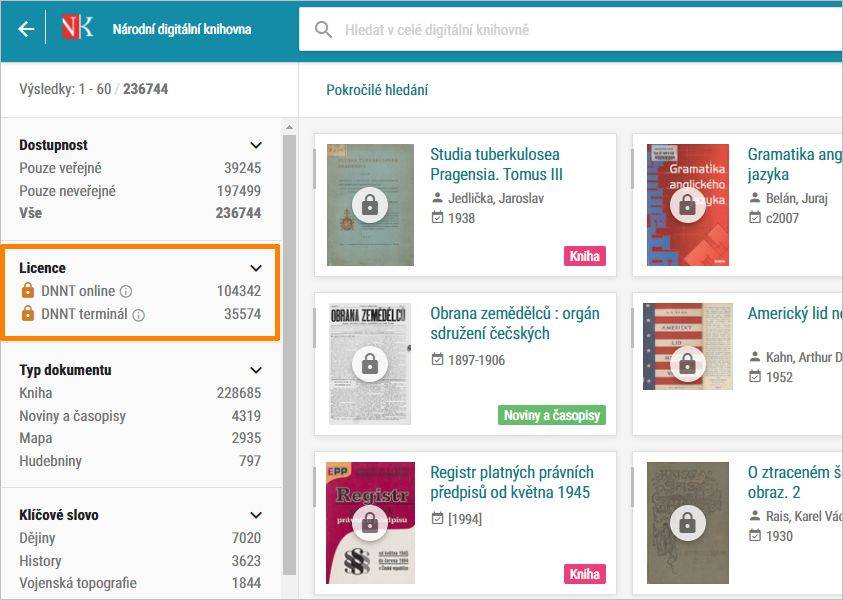Open the NK library logo

(x=77, y=27)
